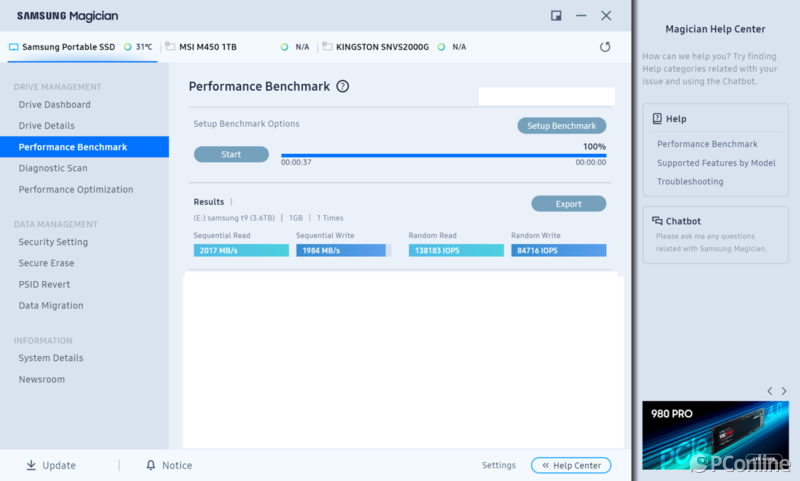The width and height of the screenshot is (800, 481).
Task: Export the benchmark results
Action: click(x=568, y=204)
